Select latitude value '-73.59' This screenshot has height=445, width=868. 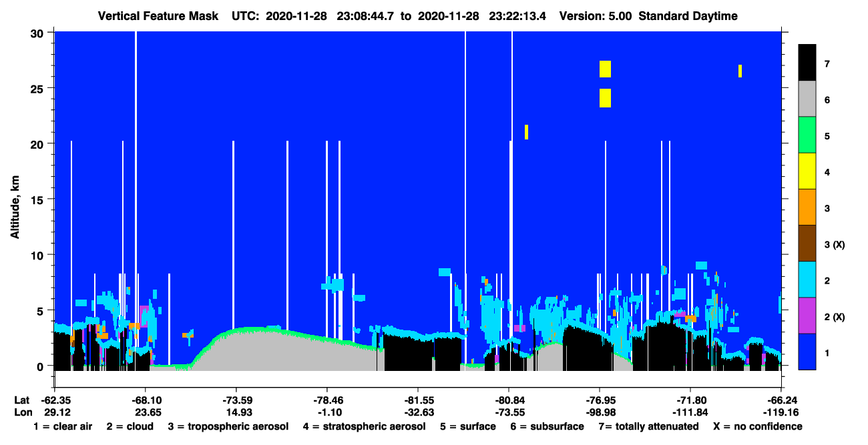tap(236, 400)
